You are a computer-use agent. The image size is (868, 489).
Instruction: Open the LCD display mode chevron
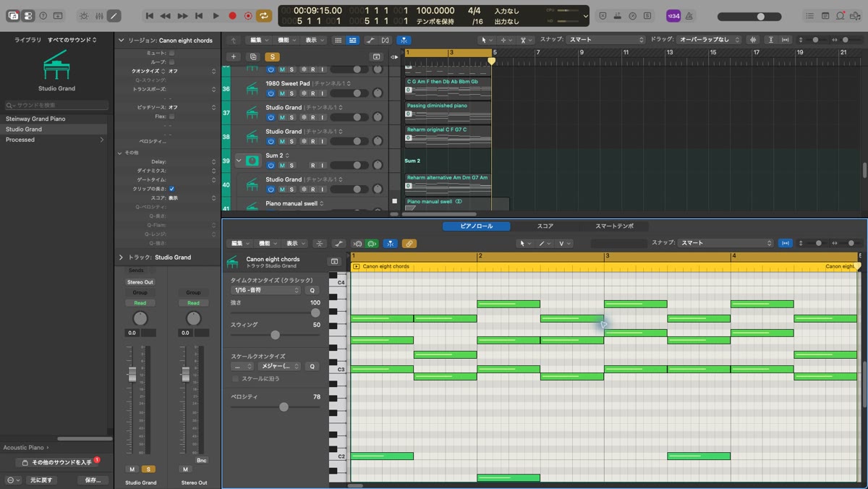tap(584, 15)
